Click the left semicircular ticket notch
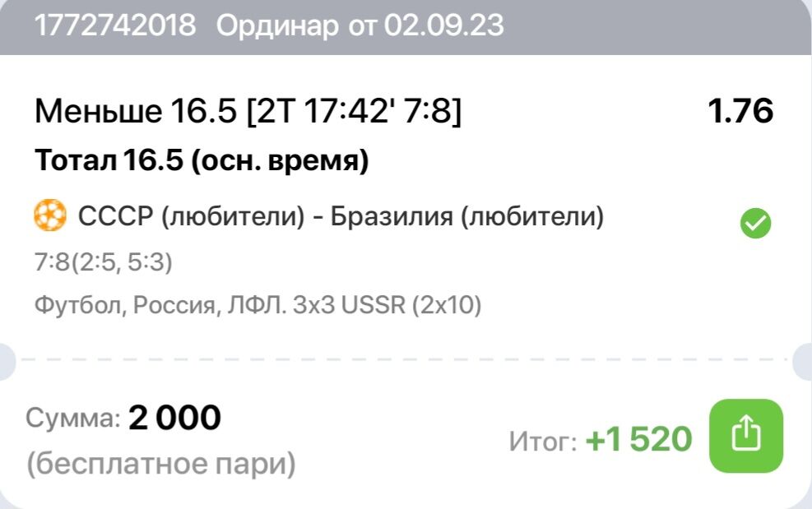 pyautogui.click(x=7, y=359)
